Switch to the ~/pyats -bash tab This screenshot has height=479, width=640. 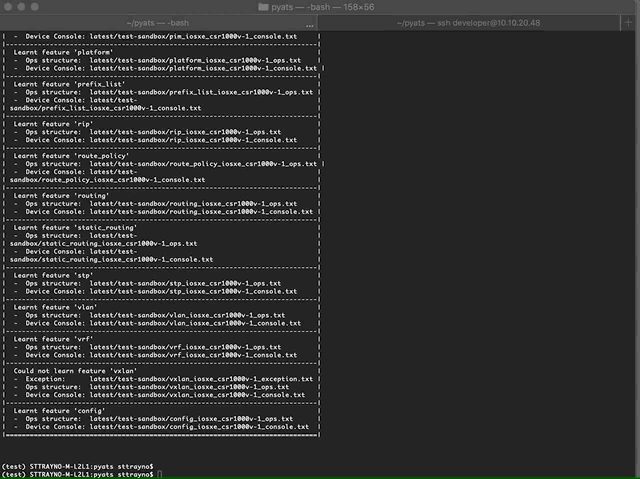pyautogui.click(x=158, y=23)
